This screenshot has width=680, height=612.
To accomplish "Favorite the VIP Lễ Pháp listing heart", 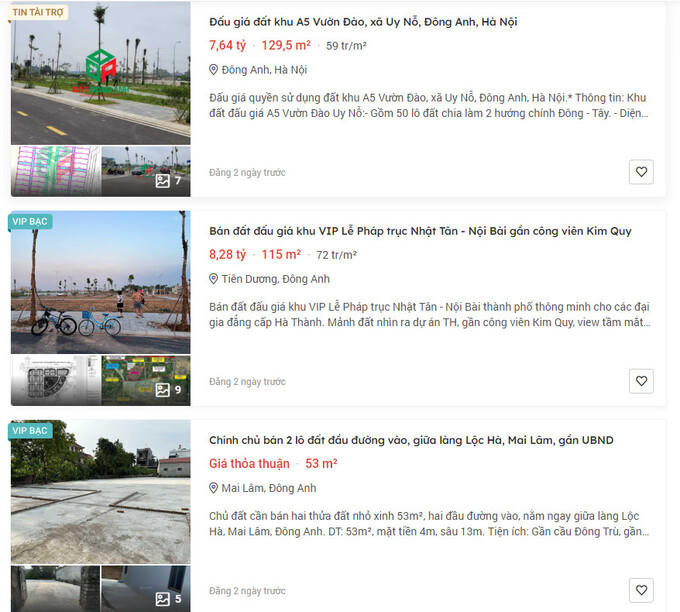I will 641,381.
